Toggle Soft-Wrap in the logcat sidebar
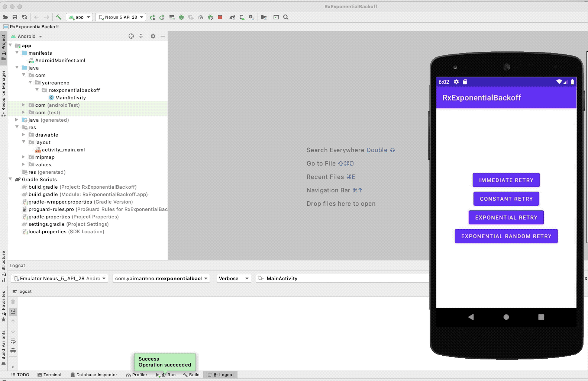Image resolution: width=588 pixels, height=381 pixels. pos(13,341)
